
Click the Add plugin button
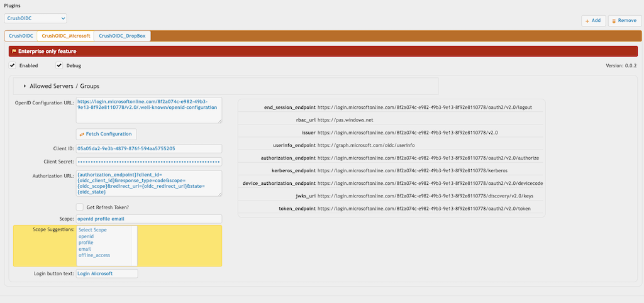point(594,21)
